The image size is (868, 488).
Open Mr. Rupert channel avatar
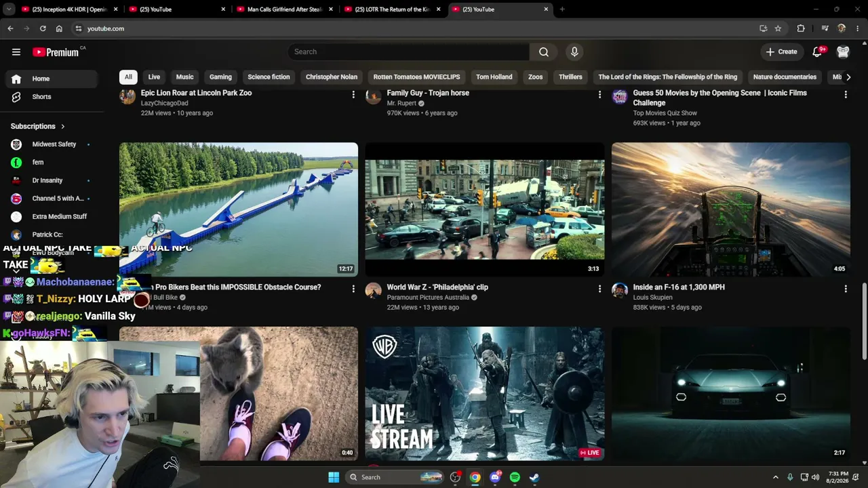tap(374, 96)
